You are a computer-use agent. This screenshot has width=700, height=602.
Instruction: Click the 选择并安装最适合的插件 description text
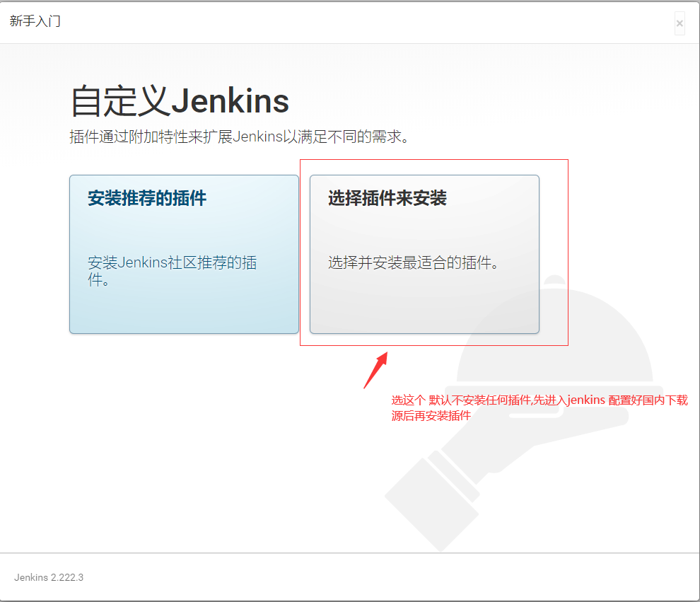pos(414,262)
